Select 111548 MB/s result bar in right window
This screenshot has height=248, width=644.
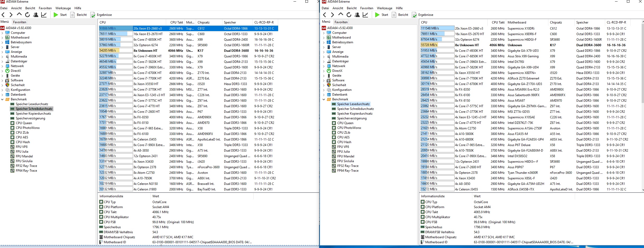click(437, 28)
